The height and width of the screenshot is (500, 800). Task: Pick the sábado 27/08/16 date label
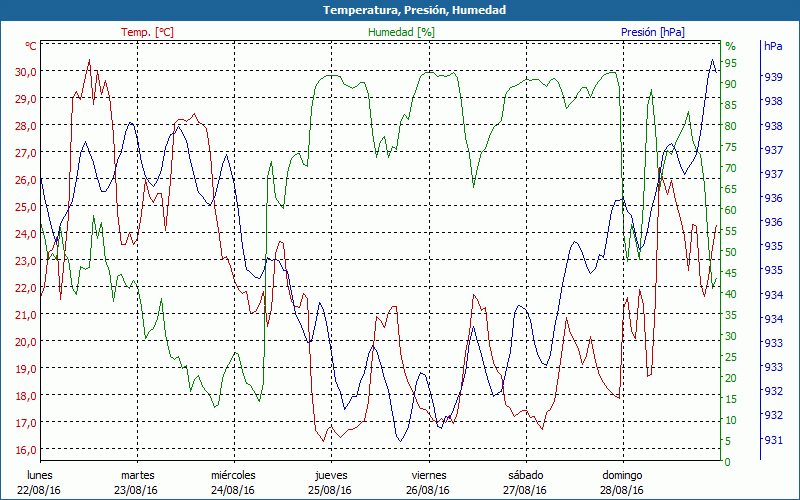click(x=526, y=482)
